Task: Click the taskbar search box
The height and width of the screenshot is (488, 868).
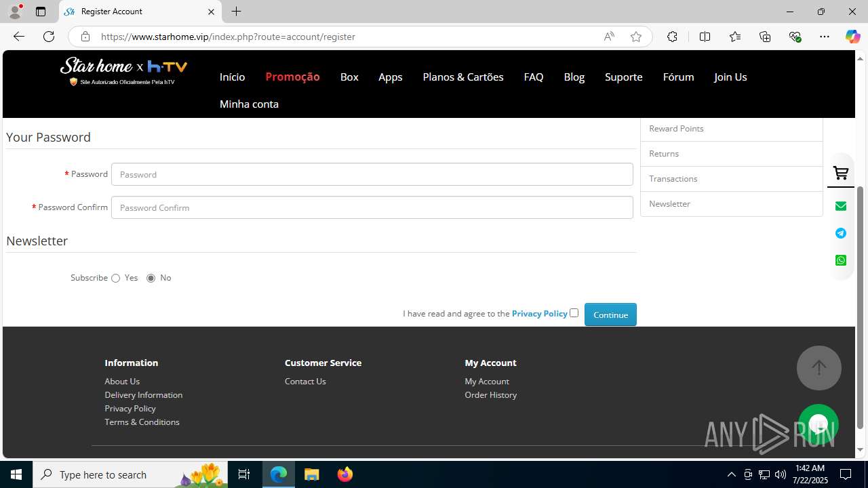Action: (x=130, y=474)
